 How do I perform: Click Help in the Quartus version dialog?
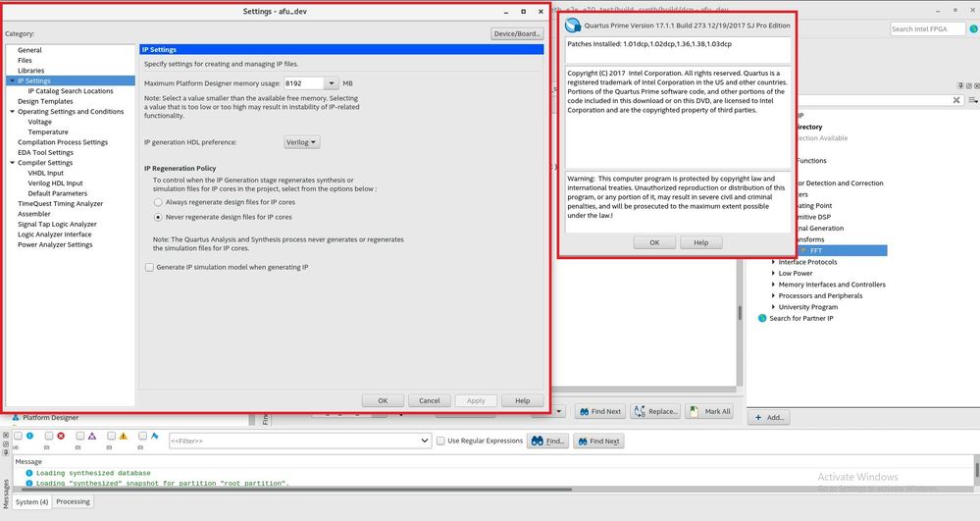(x=701, y=242)
